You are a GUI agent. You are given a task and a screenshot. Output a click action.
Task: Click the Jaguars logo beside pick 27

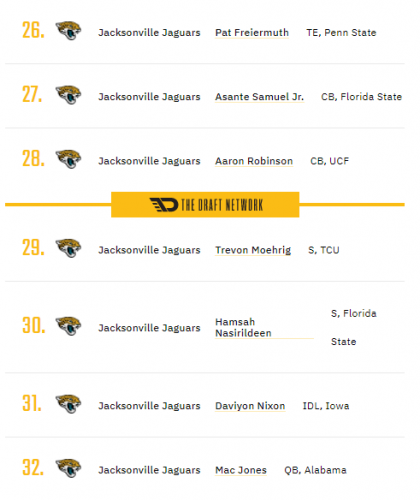pos(68,95)
